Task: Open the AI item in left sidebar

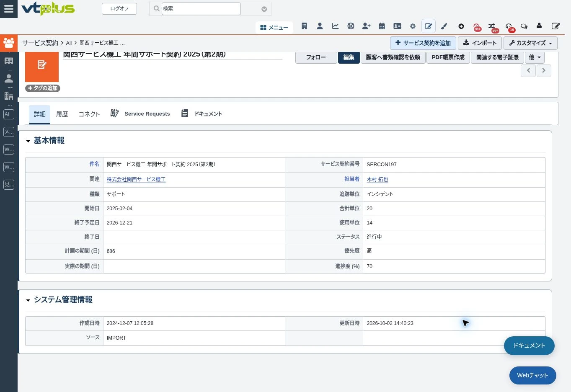Action: pyautogui.click(x=9, y=114)
